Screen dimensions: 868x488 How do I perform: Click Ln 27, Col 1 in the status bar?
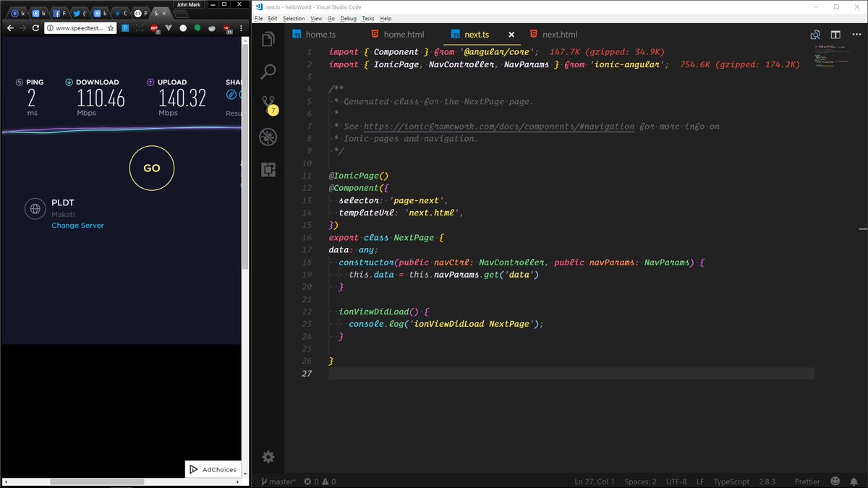click(595, 481)
